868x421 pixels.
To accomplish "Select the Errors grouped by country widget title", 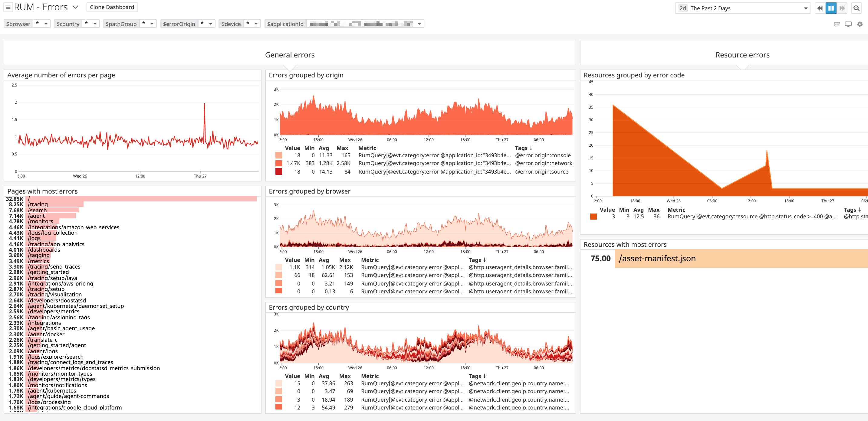I will [x=309, y=308].
